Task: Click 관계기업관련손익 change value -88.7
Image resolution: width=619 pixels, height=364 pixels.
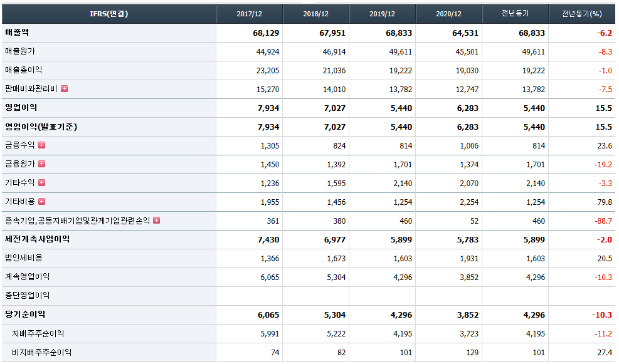Action: point(603,221)
